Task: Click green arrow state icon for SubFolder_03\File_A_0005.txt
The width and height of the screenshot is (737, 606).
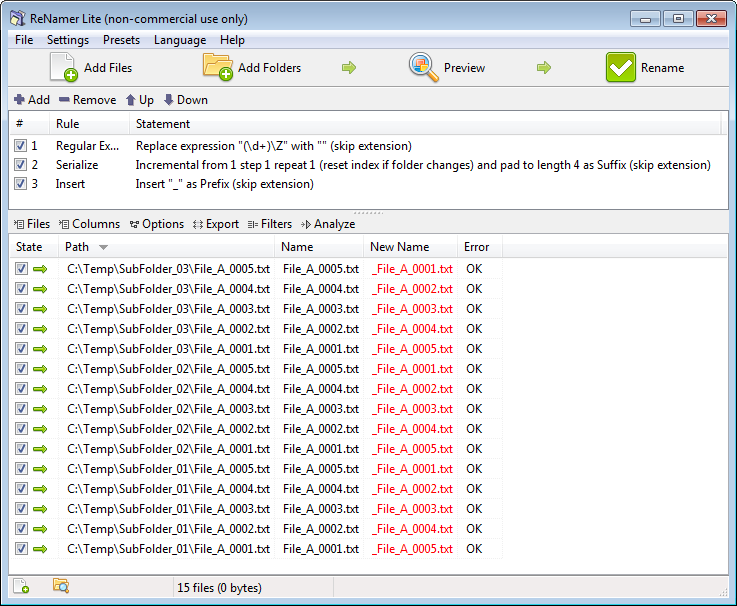Action: [x=40, y=269]
